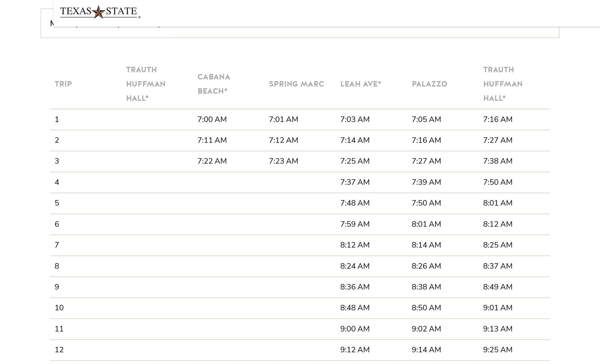This screenshot has height=364, width=600.
Task: Click 8:26 AM Palazzo cell
Action: coord(426,266)
